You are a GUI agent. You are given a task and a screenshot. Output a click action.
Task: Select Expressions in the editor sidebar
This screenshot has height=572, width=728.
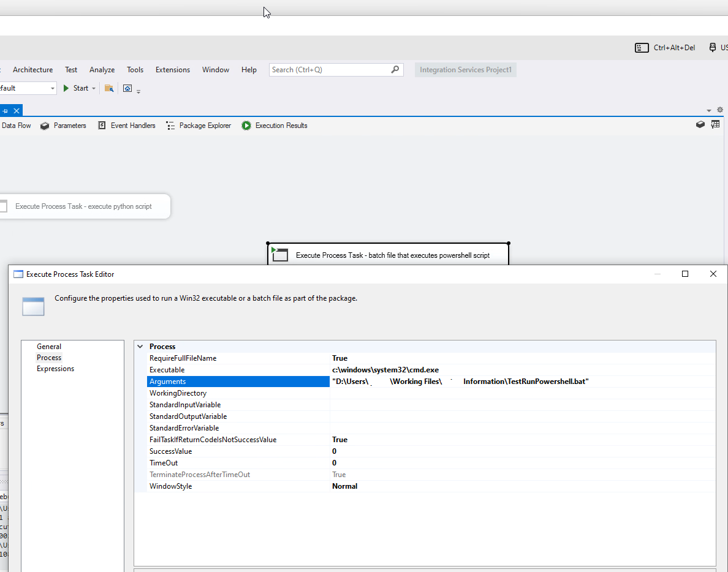(55, 369)
